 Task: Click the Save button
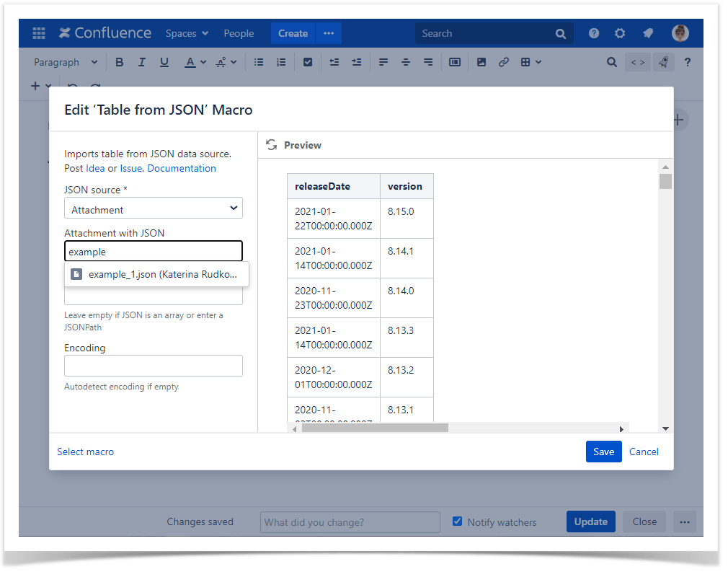coord(603,452)
